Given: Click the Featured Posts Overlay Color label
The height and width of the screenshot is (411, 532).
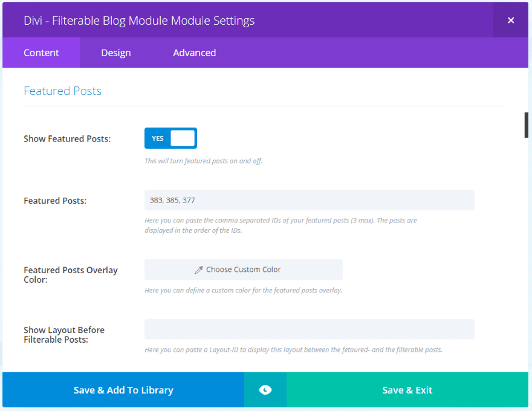Looking at the screenshot, I should (x=71, y=274).
